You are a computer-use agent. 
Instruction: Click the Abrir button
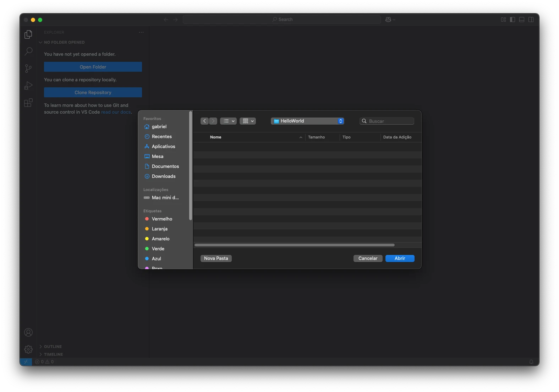pyautogui.click(x=400, y=258)
